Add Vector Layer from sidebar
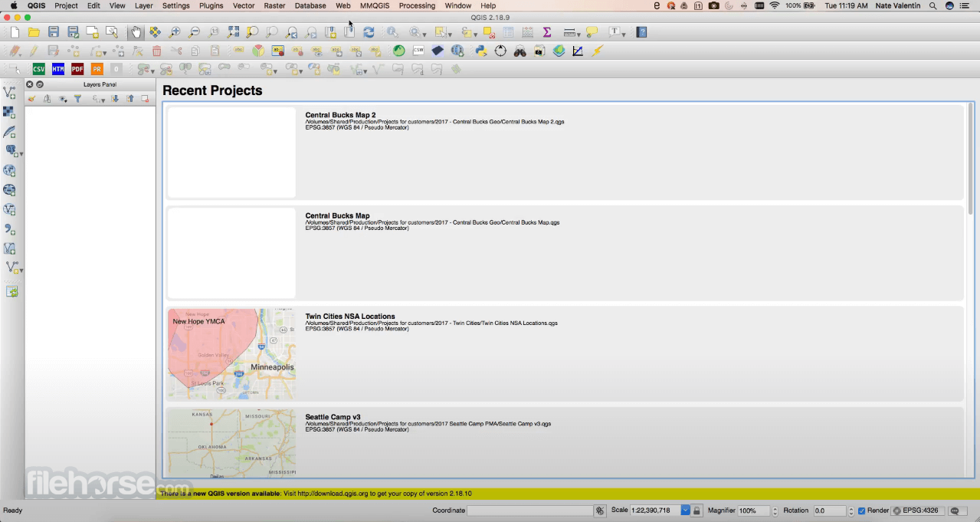Screen dimensions: 980x522 [9, 93]
